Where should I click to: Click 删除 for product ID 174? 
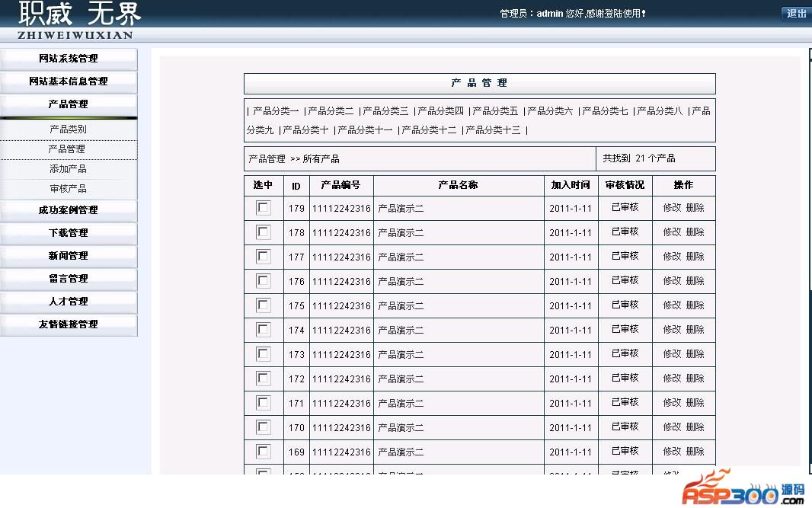pos(695,329)
